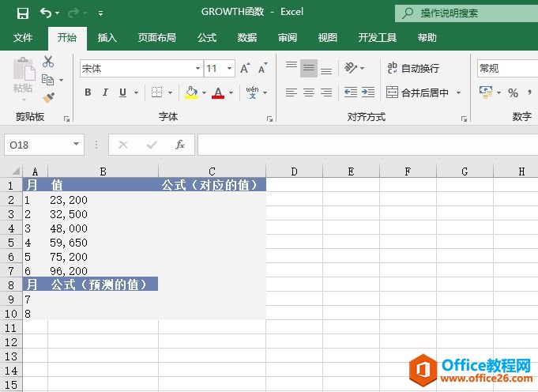Click the Increase Indent icon

pyautogui.click(x=368, y=92)
